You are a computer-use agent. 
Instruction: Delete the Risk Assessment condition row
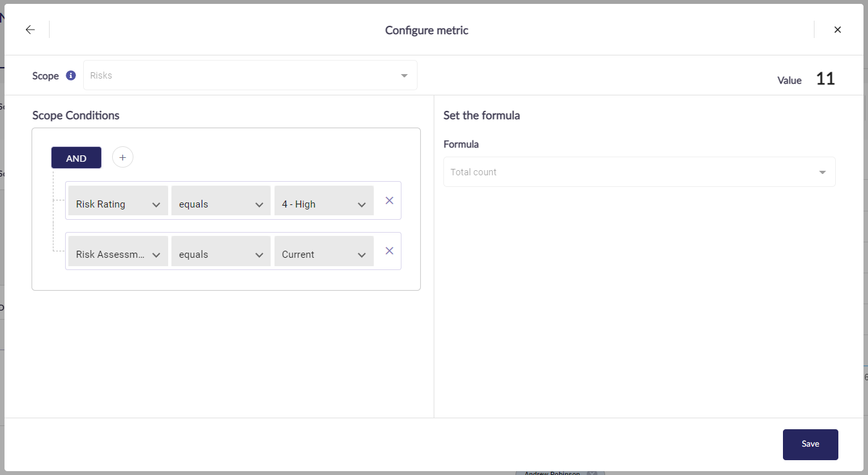389,251
